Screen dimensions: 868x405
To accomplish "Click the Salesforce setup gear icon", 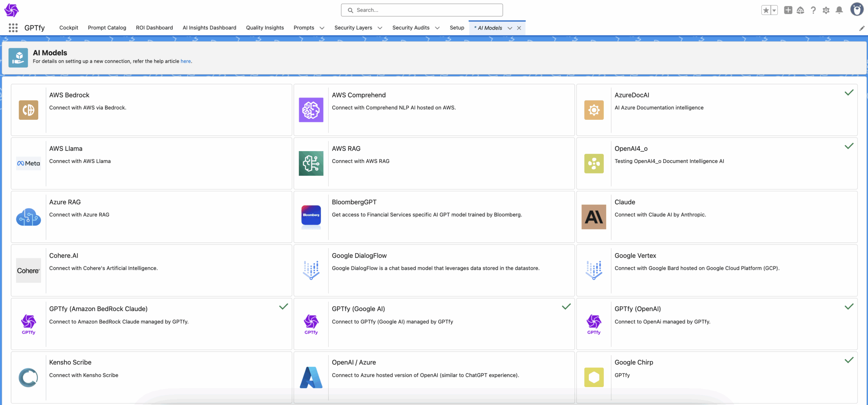I will (826, 10).
